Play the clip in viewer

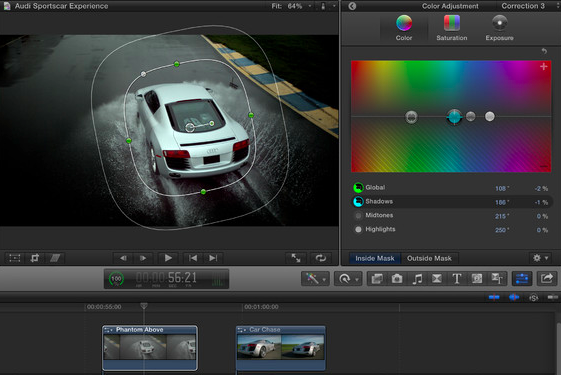pos(168,258)
